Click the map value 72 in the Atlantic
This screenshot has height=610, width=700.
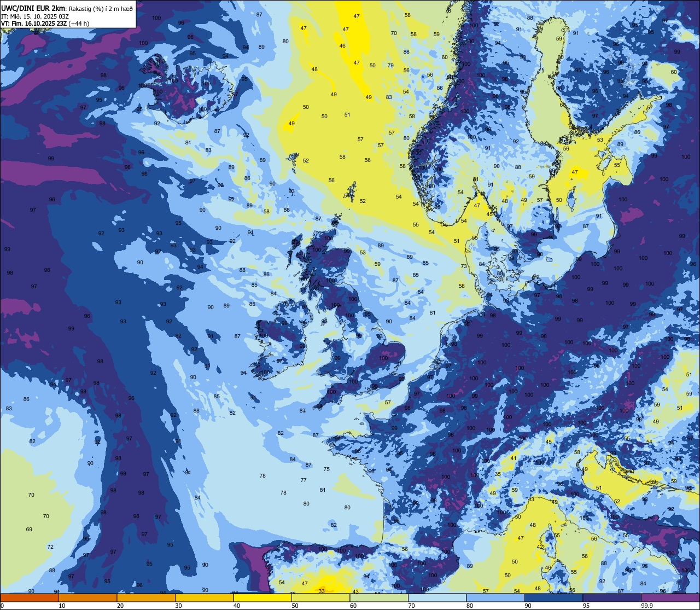tap(50, 547)
